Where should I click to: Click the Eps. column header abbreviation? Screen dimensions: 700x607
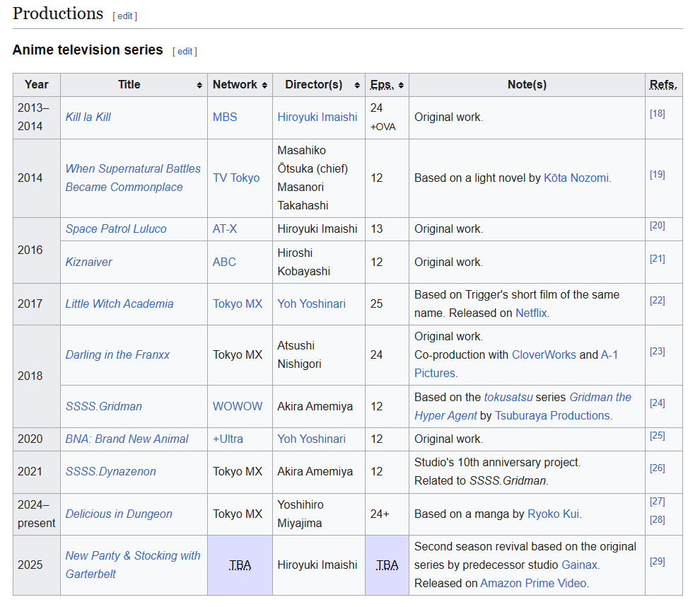click(x=382, y=85)
